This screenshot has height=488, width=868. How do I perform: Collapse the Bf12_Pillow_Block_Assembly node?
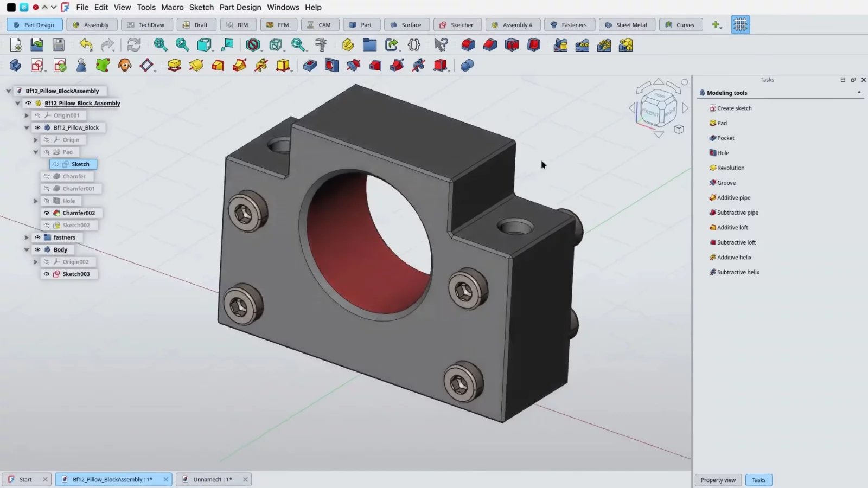(18, 103)
